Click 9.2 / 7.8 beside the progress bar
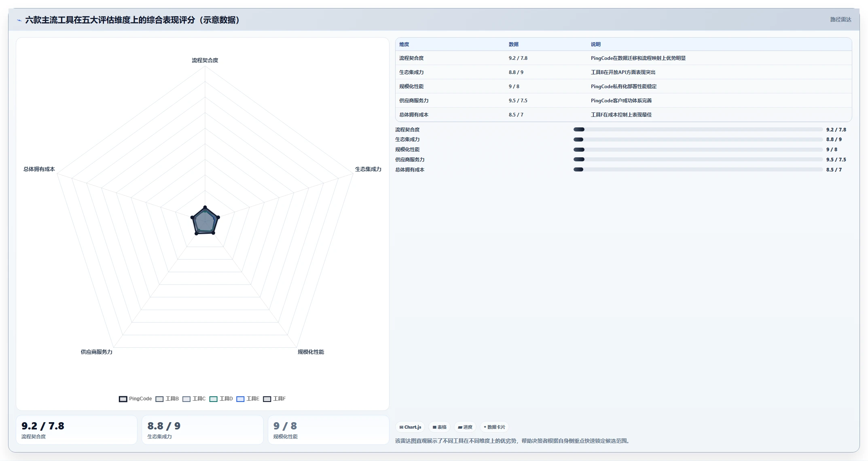The image size is (868, 461). pos(836,130)
